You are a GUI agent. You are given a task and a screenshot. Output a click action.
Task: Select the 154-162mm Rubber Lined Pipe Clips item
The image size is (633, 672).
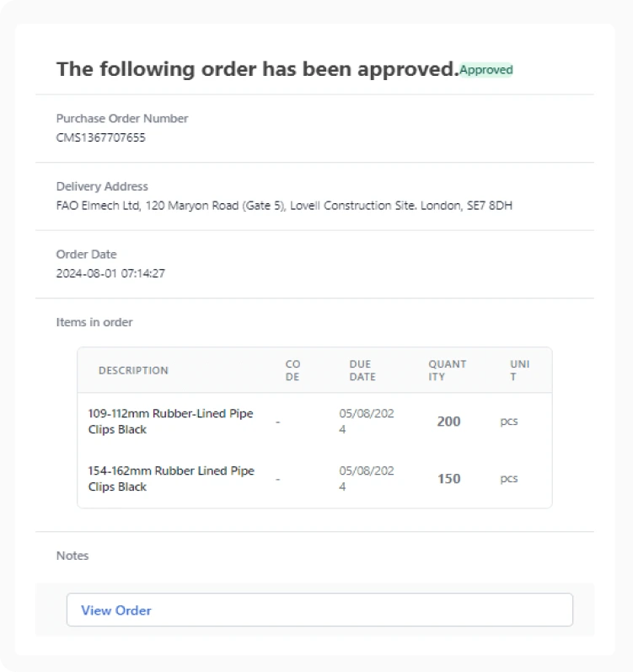(x=170, y=479)
